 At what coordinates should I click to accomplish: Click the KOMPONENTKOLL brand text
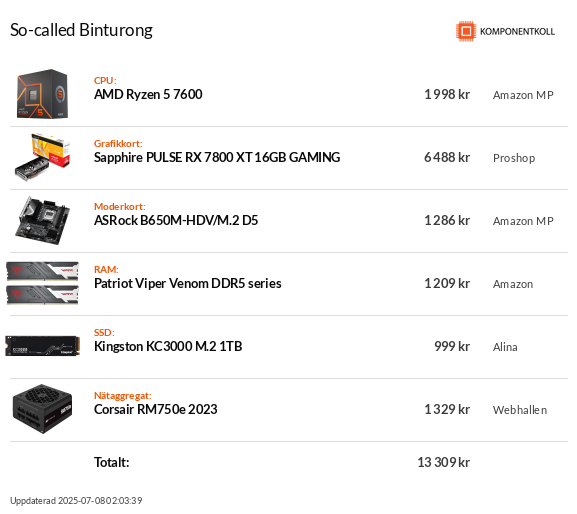tap(517, 31)
